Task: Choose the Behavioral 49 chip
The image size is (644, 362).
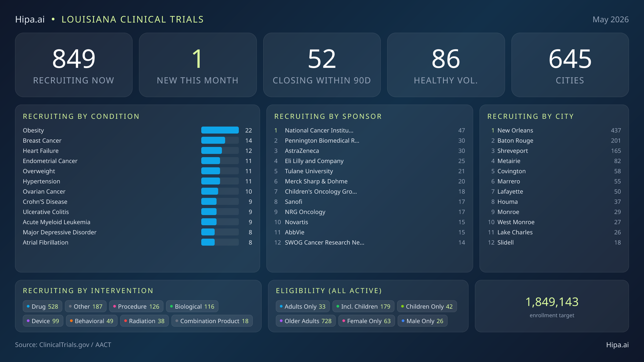Action: point(92,321)
